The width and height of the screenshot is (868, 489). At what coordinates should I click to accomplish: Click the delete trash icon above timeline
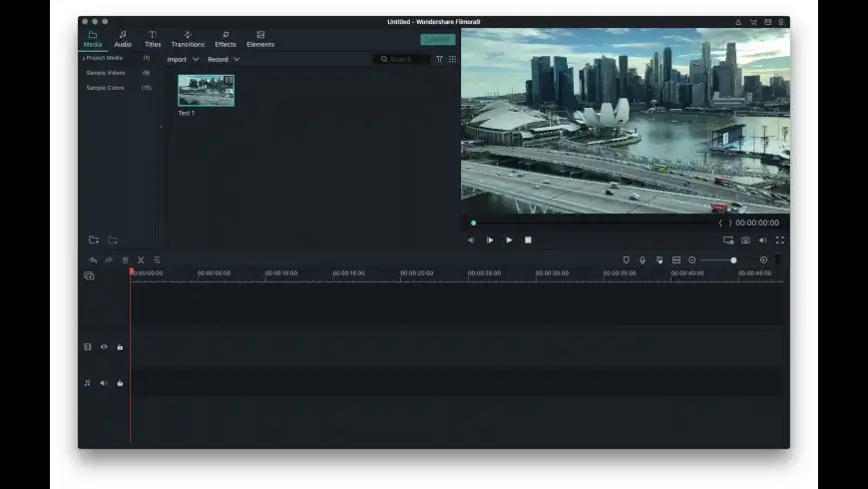pyautogui.click(x=125, y=259)
